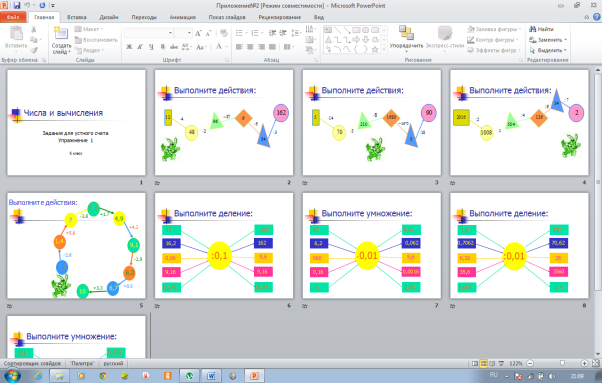Viewport: 602px width, 383px height.
Task: Select the center text alignment icon
Action: click(250, 47)
